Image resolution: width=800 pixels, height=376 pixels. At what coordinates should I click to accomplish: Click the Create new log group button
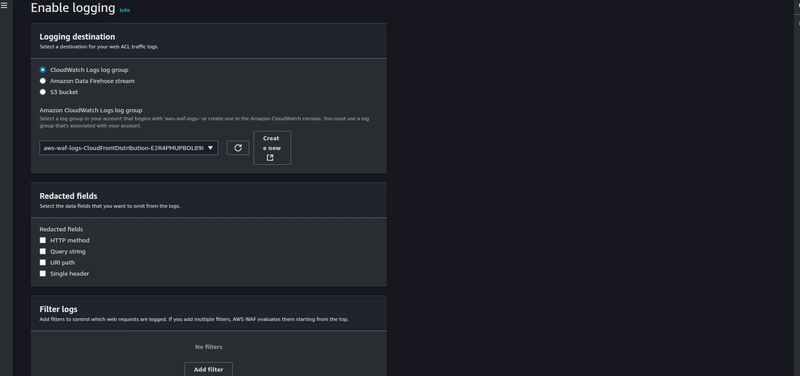272,148
